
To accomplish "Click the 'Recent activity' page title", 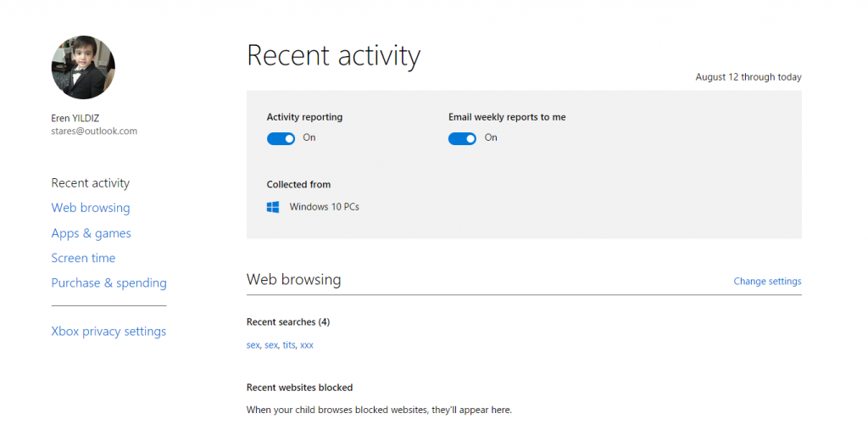I will click(333, 55).
